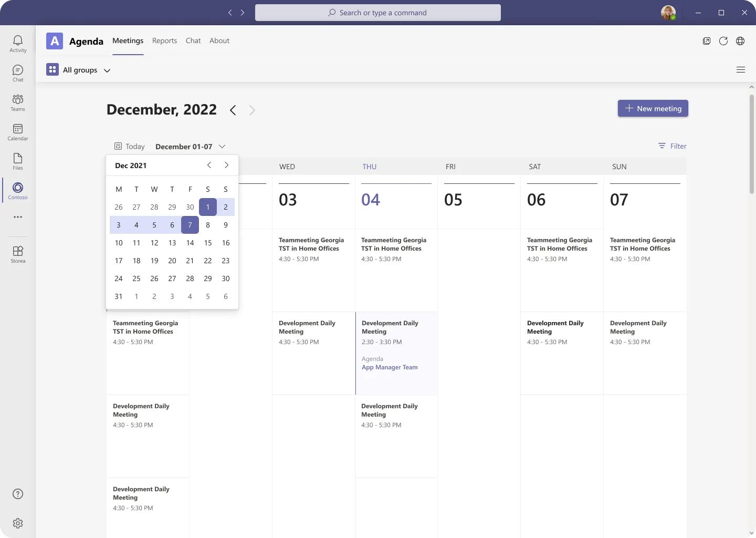756x538 pixels.
Task: Open SUN 07 Development Daily Meeting
Action: (x=645, y=353)
